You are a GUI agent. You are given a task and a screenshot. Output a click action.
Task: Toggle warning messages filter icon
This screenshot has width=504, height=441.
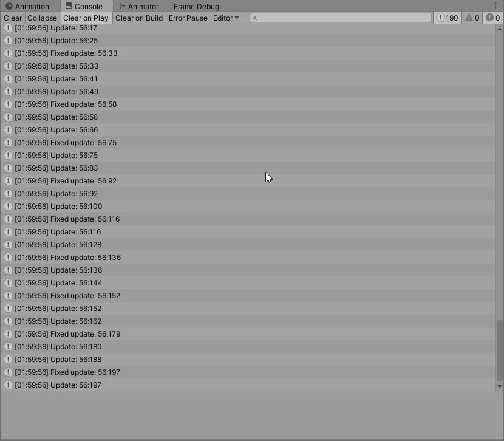point(472,18)
